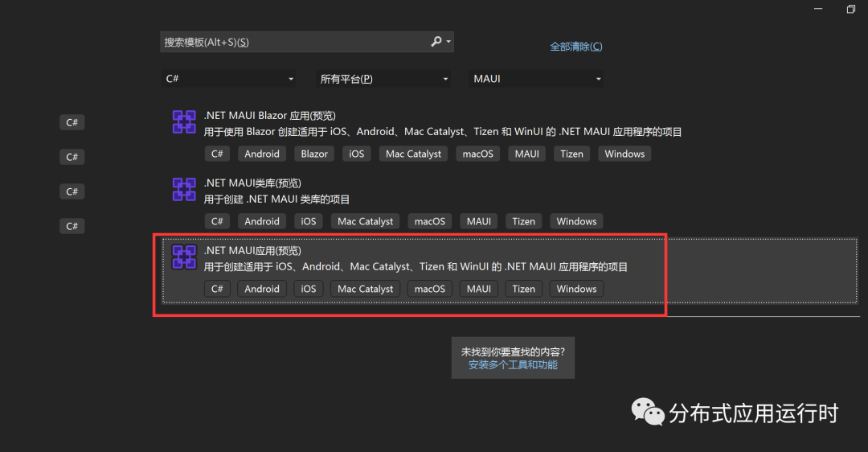Click MAUI tag in MAUI类库 template
Screen dimensions: 868x452
479,221
